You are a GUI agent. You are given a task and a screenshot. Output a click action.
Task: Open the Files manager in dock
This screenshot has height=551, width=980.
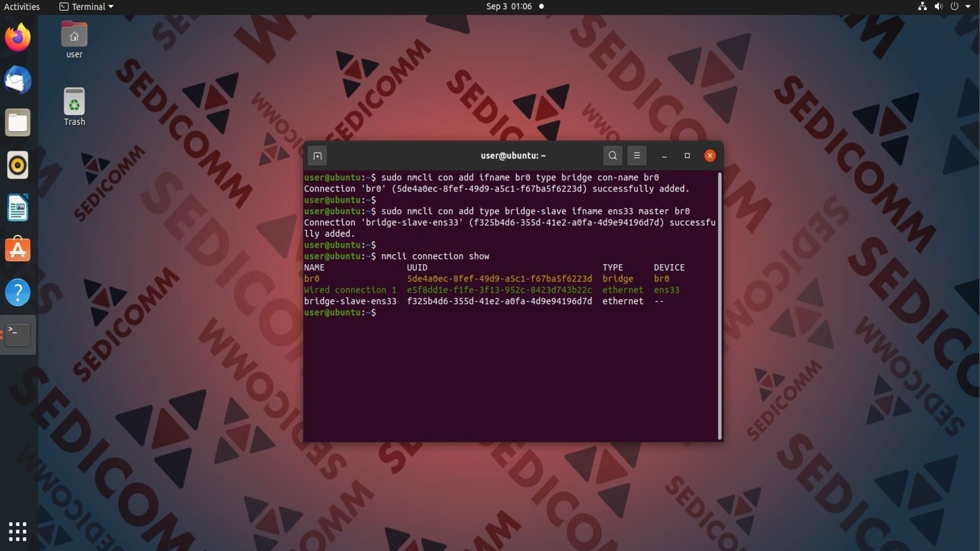(x=18, y=123)
